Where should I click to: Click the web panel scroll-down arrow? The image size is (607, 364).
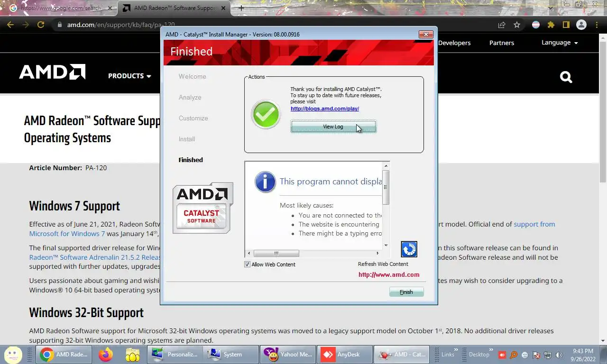click(386, 245)
